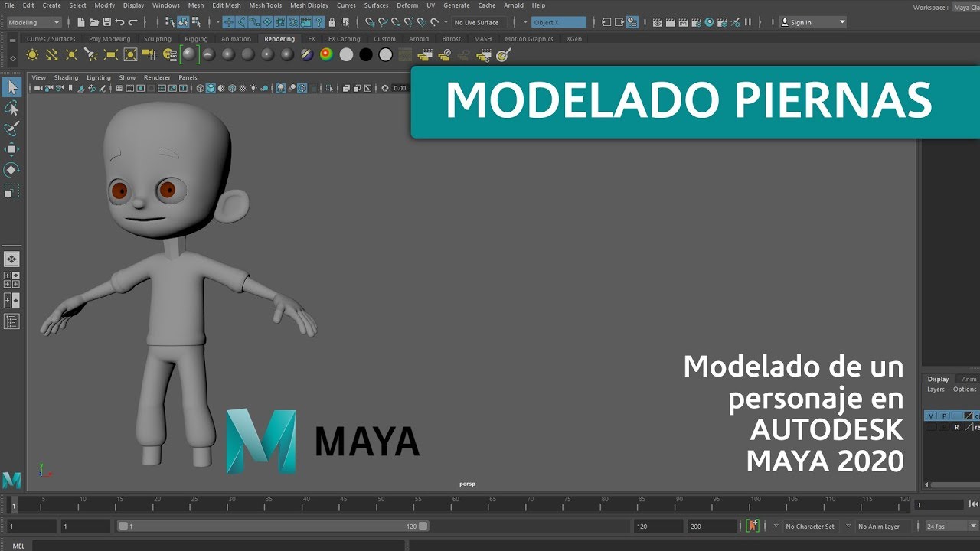This screenshot has height=551, width=980.
Task: Open the Shading panel menu
Action: click(x=66, y=77)
